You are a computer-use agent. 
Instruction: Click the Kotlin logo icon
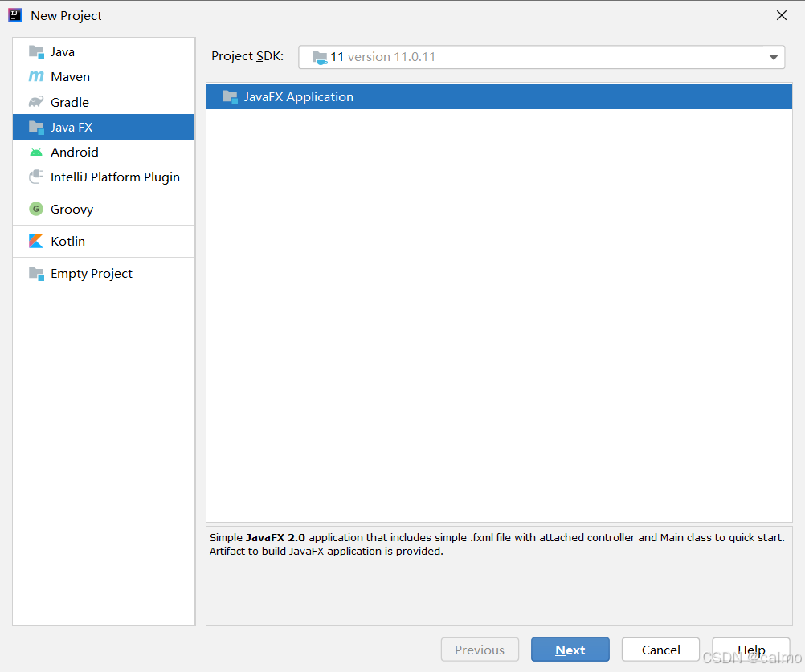(36, 241)
